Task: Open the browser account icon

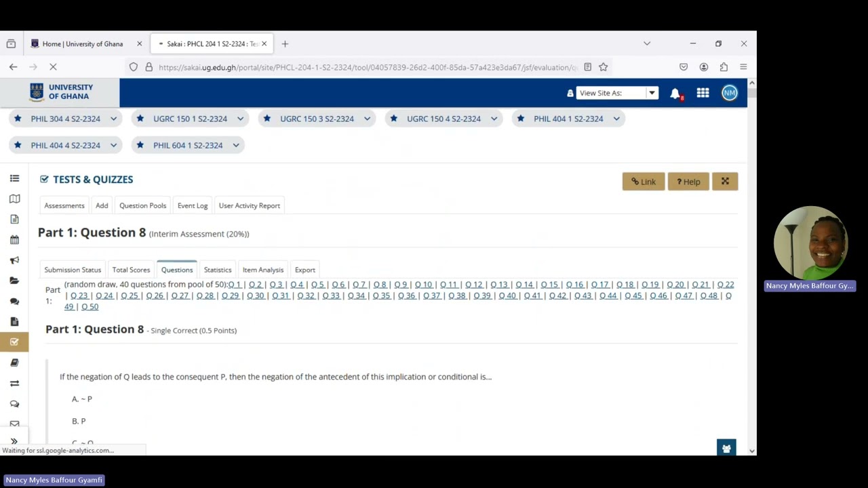Action: click(704, 67)
